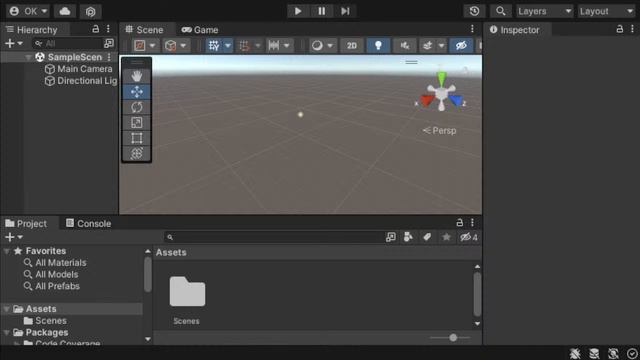
Task: Save search to Favorites star
Action: [446, 237]
